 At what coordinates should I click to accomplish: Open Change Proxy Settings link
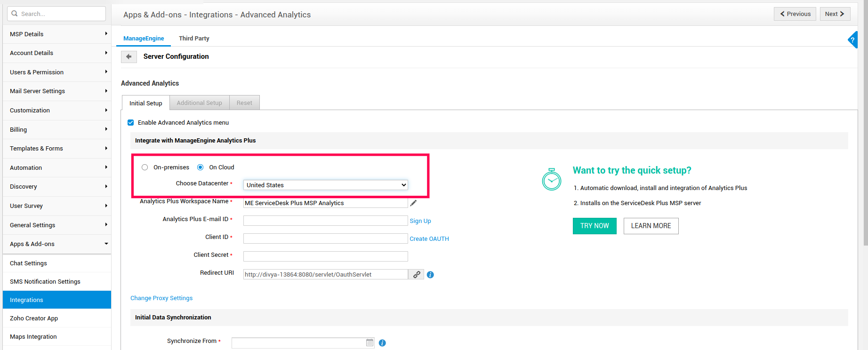point(161,298)
